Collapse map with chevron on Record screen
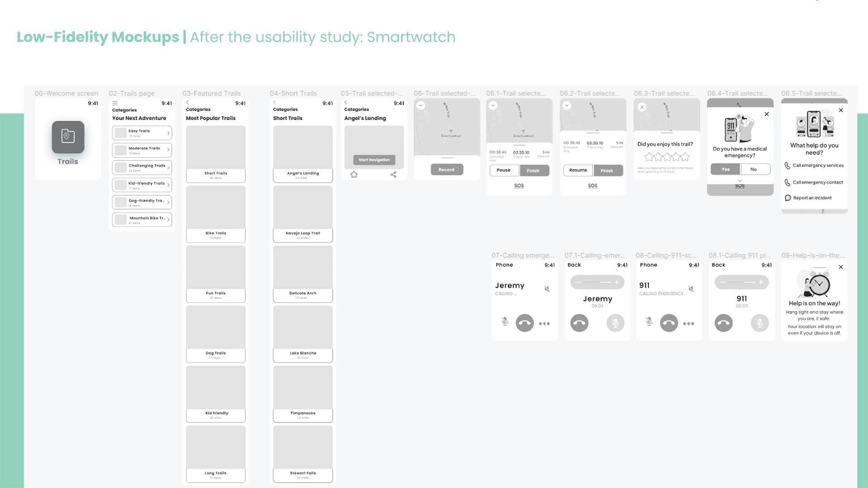 click(420, 105)
